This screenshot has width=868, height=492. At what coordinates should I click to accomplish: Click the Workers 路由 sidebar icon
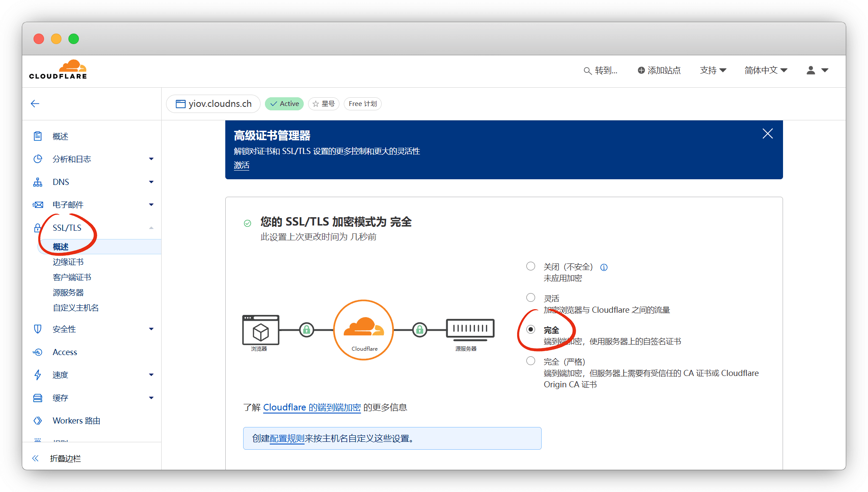click(38, 420)
